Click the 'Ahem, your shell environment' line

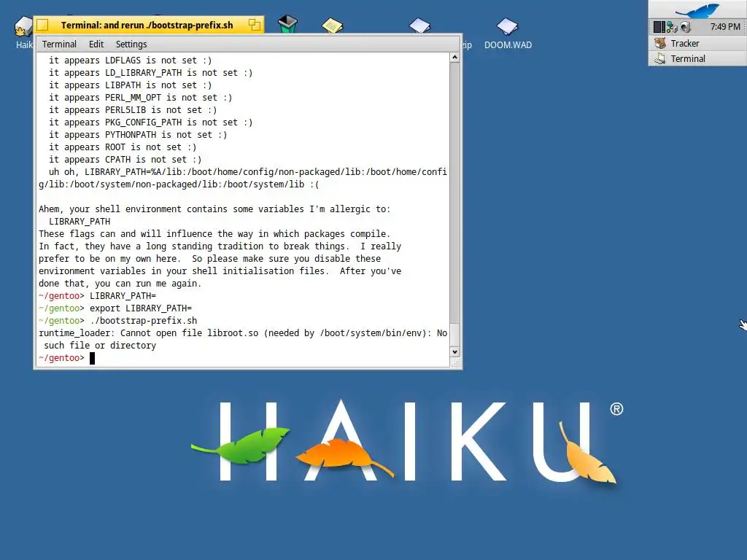pyautogui.click(x=214, y=209)
